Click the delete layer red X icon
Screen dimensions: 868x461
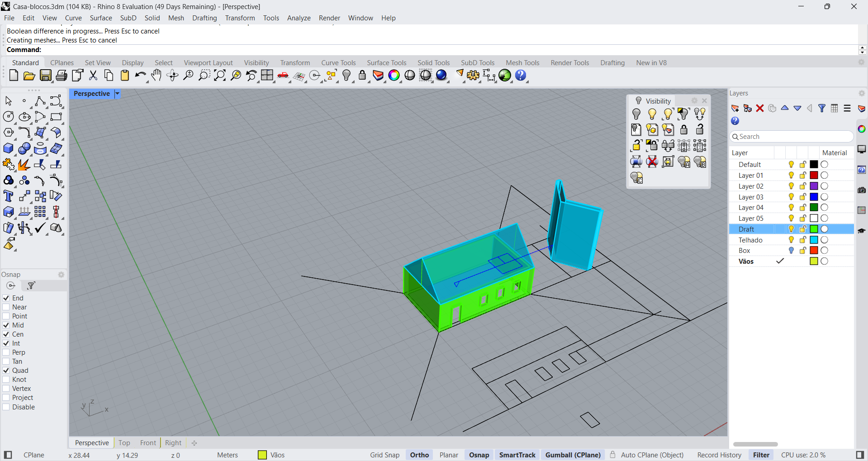point(760,108)
